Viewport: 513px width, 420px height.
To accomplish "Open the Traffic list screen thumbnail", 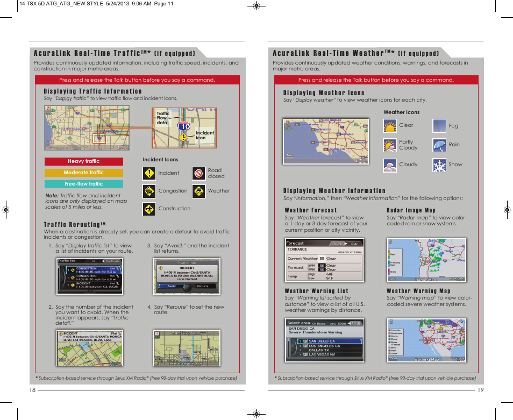I will click(90, 276).
